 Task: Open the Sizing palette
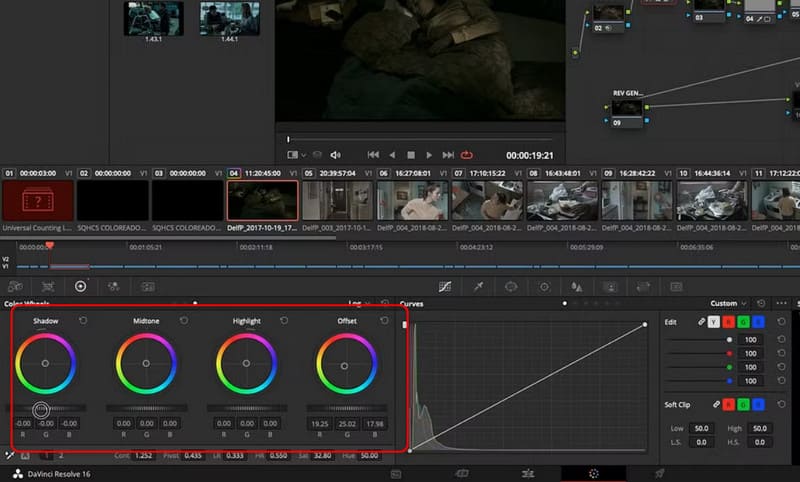pyautogui.click(x=643, y=287)
